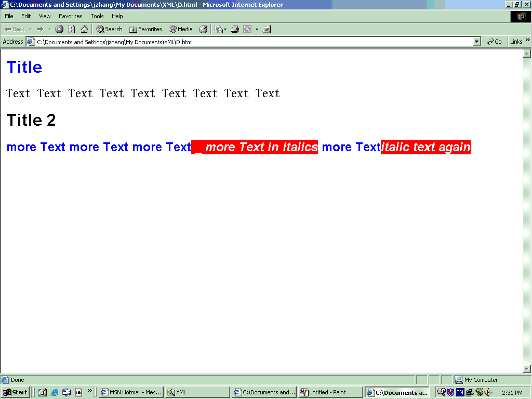Open browsing History with the clock icon
This screenshot has height=399, width=532.
click(203, 29)
